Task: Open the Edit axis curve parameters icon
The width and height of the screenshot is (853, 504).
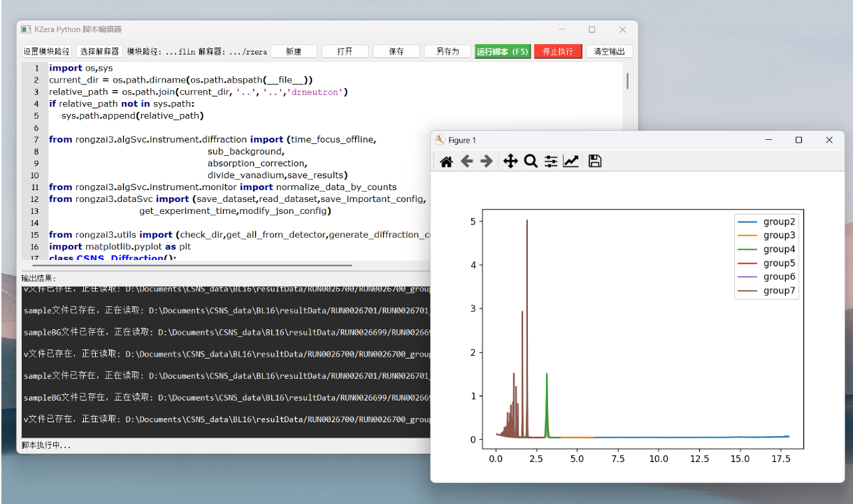Action: coord(571,161)
